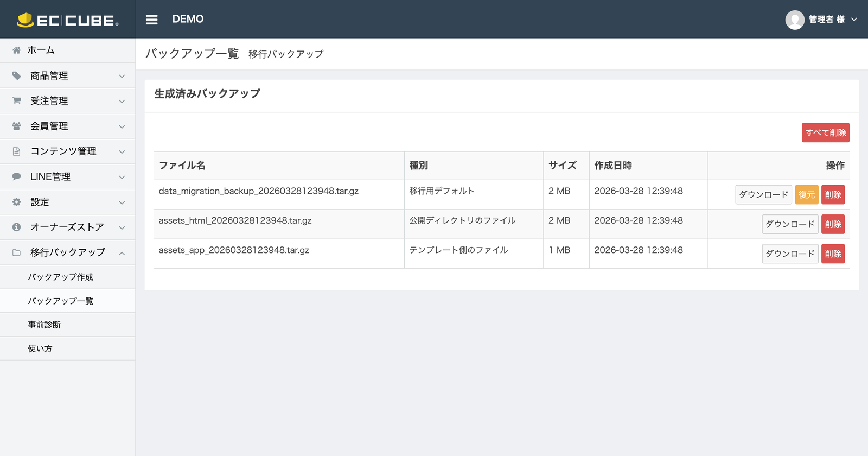Click the assets_html_20260328123948.tar.gz filename
This screenshot has height=456, width=868.
pyautogui.click(x=235, y=220)
